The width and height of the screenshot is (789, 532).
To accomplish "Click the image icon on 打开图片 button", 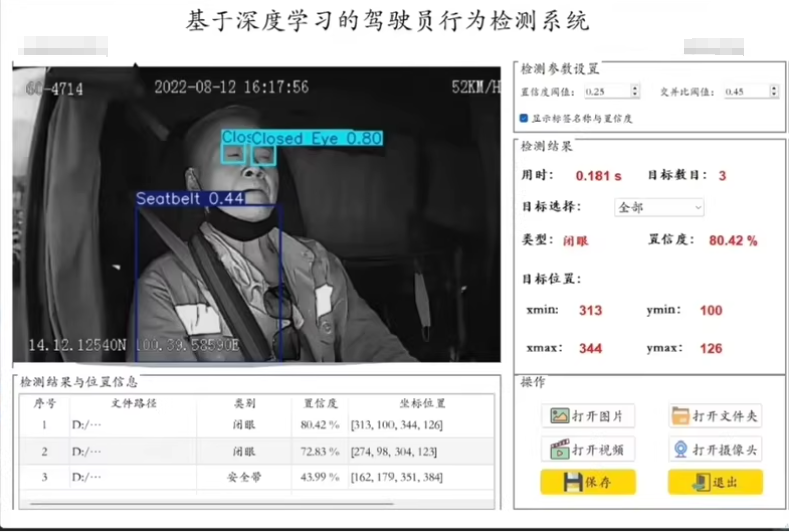I will (x=560, y=416).
